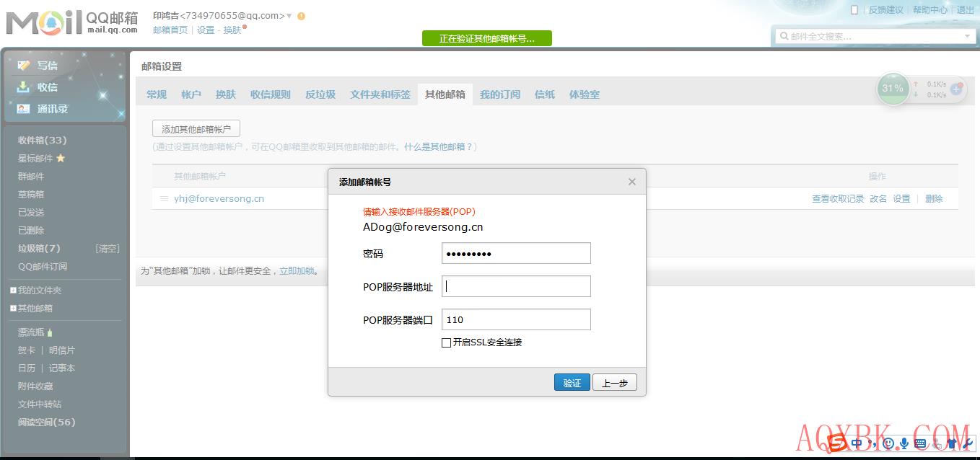Open the 垃圾箱(7) folder
Image resolution: width=980 pixels, height=460 pixels.
pos(39,248)
